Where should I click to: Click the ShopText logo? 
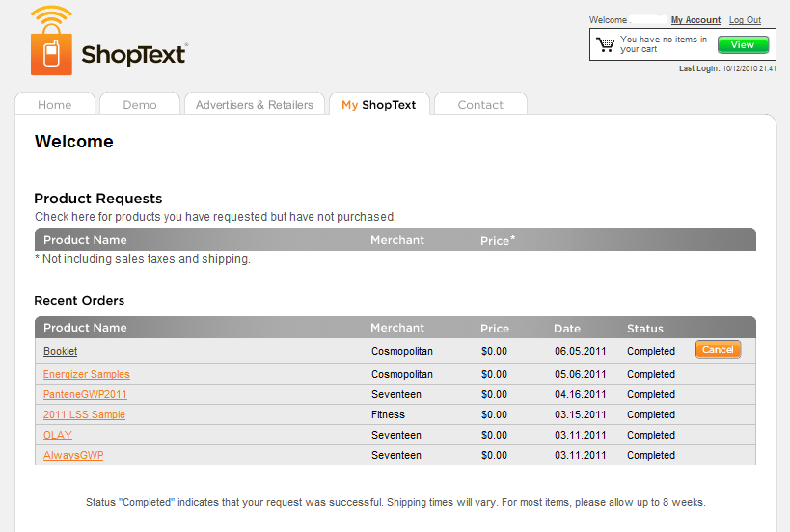[x=108, y=42]
